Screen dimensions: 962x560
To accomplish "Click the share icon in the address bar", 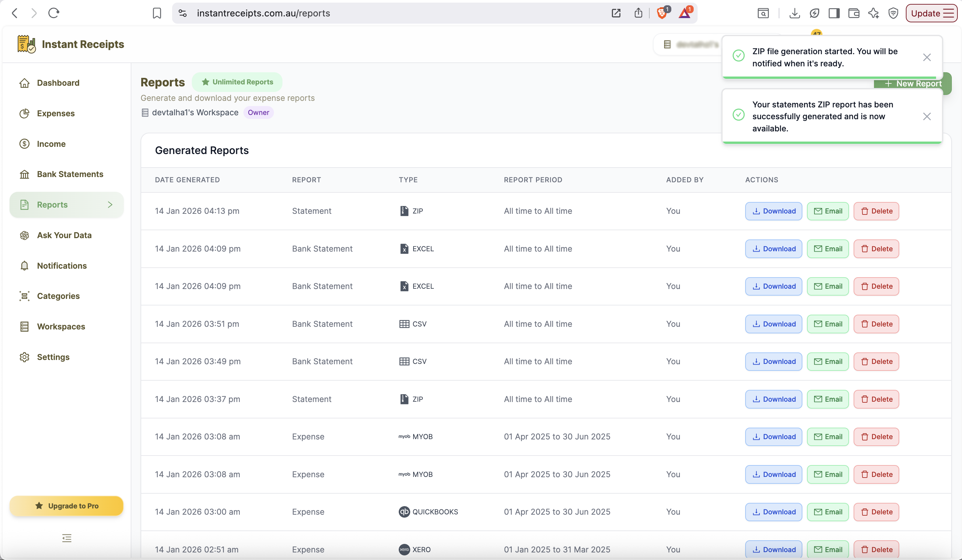I will (638, 13).
